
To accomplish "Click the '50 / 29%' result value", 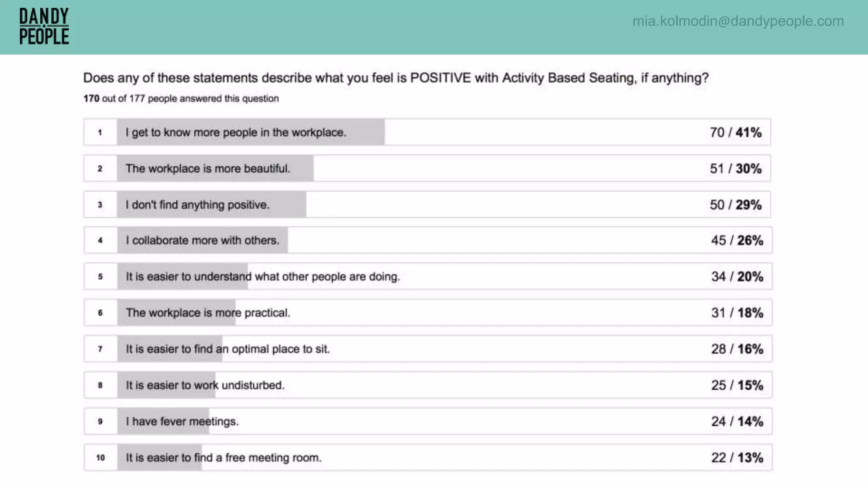I will point(735,205).
